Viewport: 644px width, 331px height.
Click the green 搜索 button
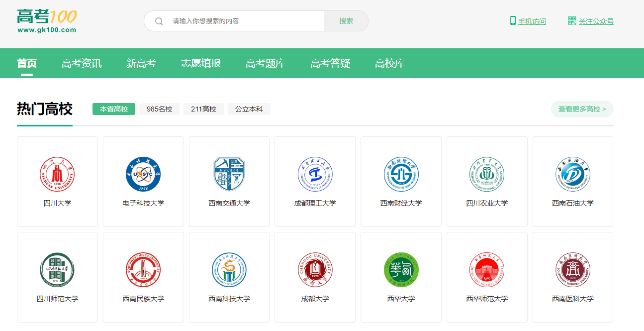[x=346, y=21]
